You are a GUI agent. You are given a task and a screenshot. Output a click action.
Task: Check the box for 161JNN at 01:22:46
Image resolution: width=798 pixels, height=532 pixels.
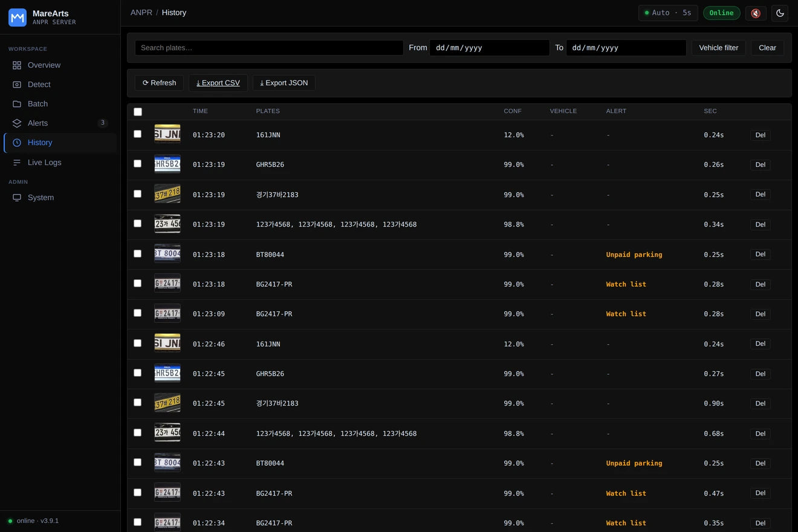tap(137, 343)
